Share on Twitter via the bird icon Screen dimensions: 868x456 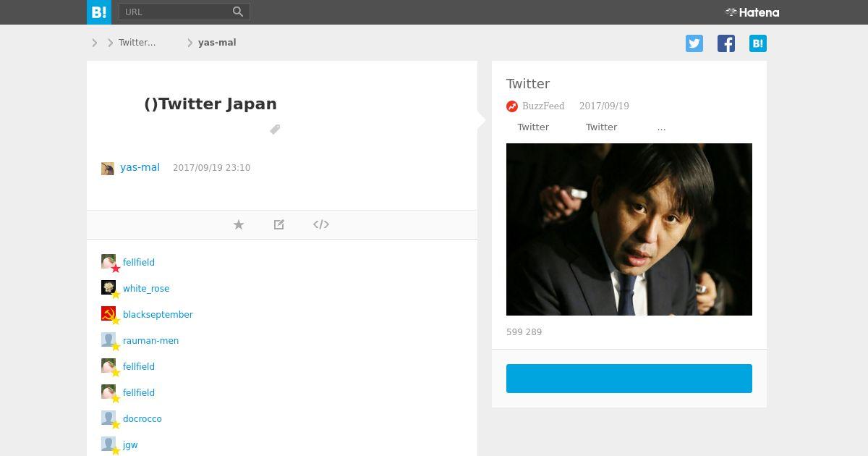[x=694, y=43]
